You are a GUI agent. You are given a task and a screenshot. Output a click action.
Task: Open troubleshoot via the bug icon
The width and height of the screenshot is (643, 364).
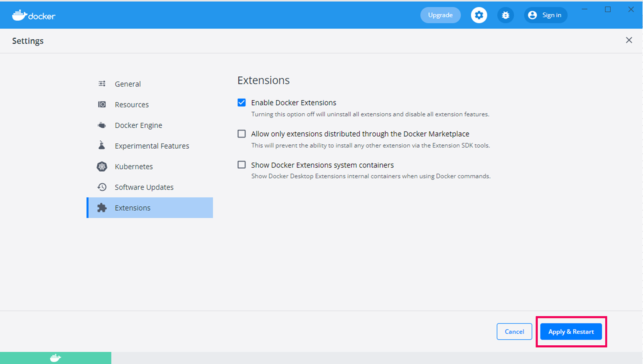point(505,15)
